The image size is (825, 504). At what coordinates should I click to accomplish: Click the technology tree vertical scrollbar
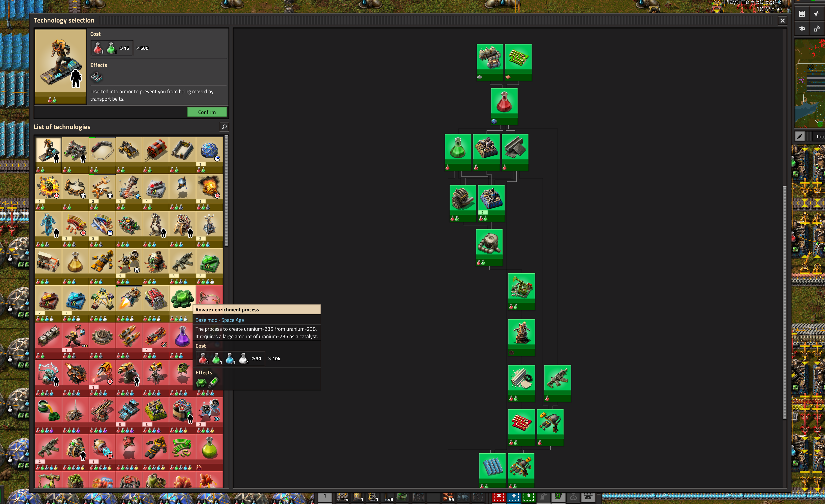pyautogui.click(x=784, y=303)
